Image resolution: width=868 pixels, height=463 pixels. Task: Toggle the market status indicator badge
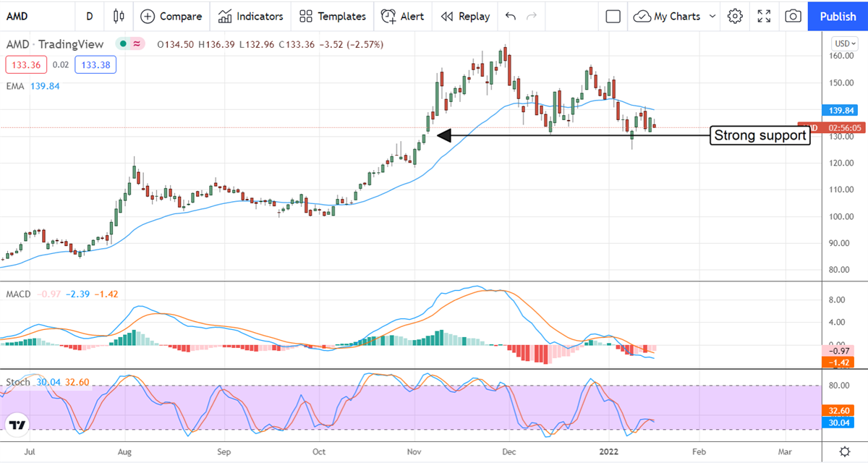(x=132, y=44)
